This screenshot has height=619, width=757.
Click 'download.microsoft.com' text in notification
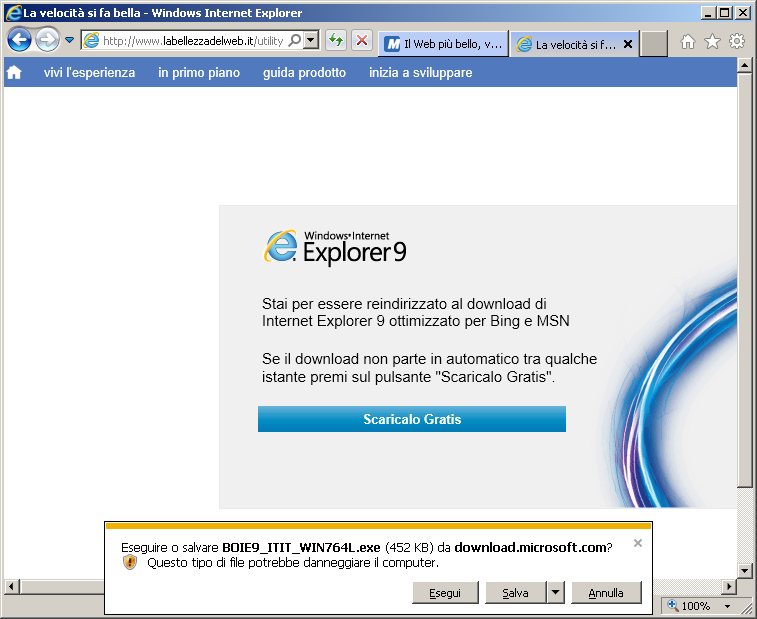coord(530,547)
